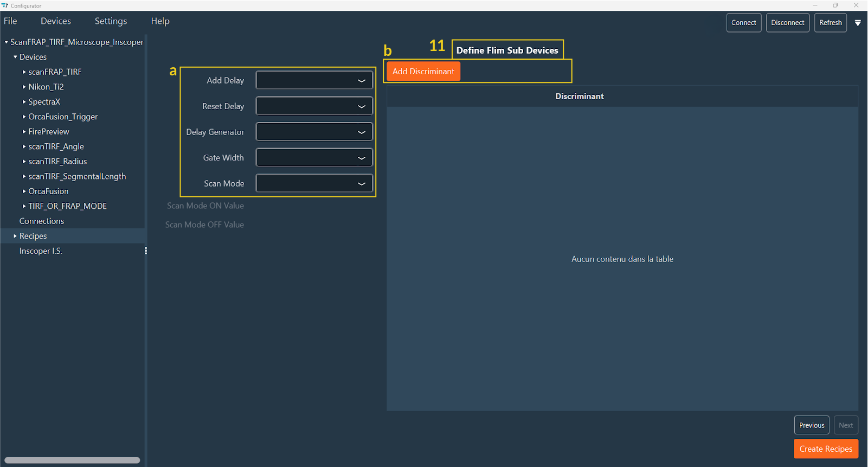868x467 pixels.
Task: Open the File menu
Action: point(10,21)
